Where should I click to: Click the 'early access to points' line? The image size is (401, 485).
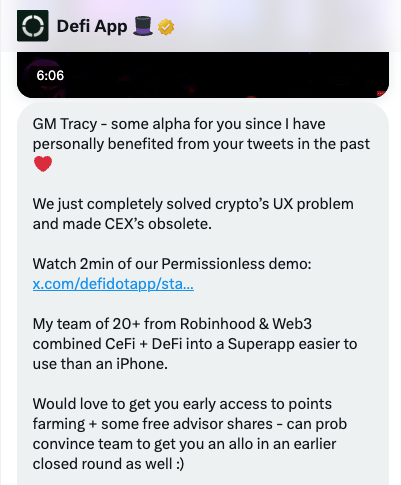click(x=182, y=404)
